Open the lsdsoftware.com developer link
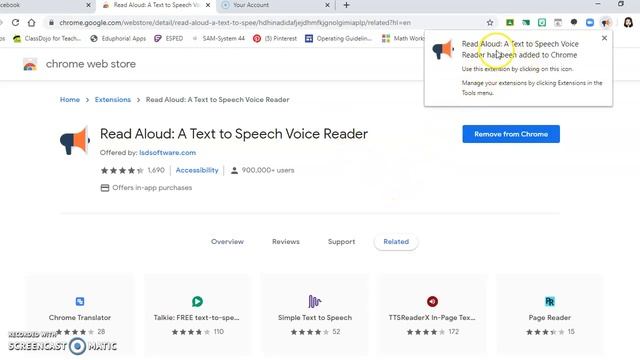This screenshot has height=360, width=640. click(x=167, y=153)
